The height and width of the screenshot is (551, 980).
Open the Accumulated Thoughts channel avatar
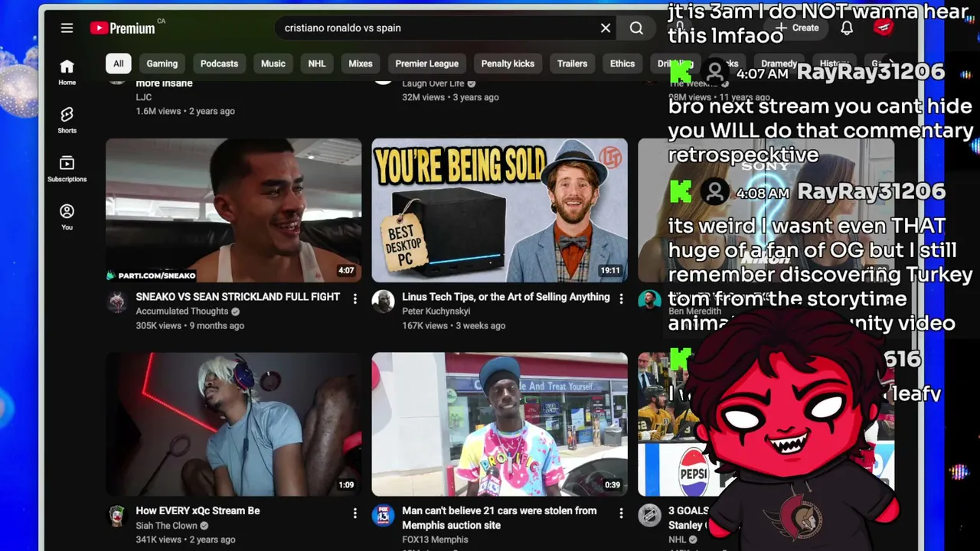(x=116, y=302)
